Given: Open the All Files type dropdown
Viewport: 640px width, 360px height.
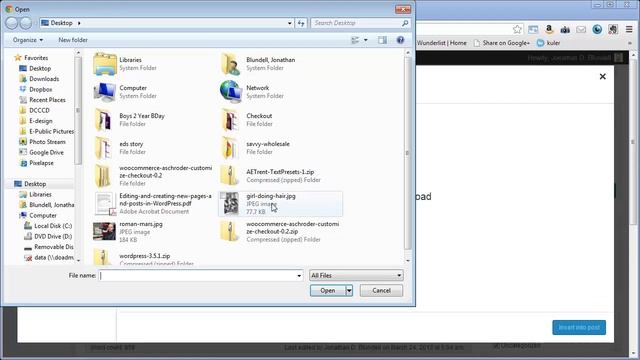Looking at the screenshot, I should click(356, 276).
